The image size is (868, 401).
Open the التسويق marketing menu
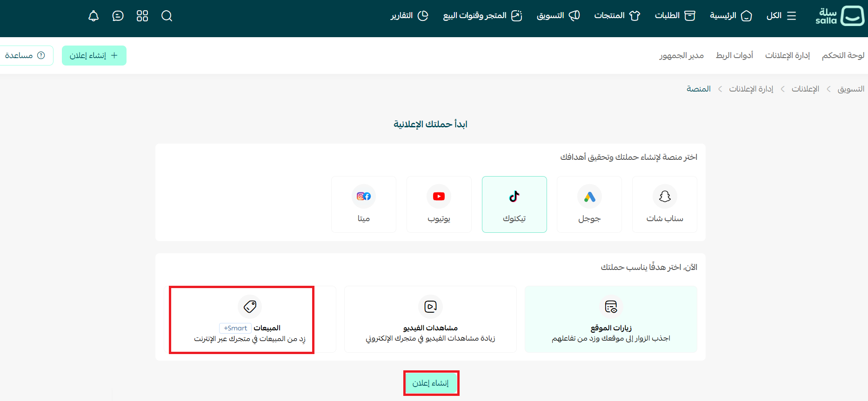click(558, 16)
